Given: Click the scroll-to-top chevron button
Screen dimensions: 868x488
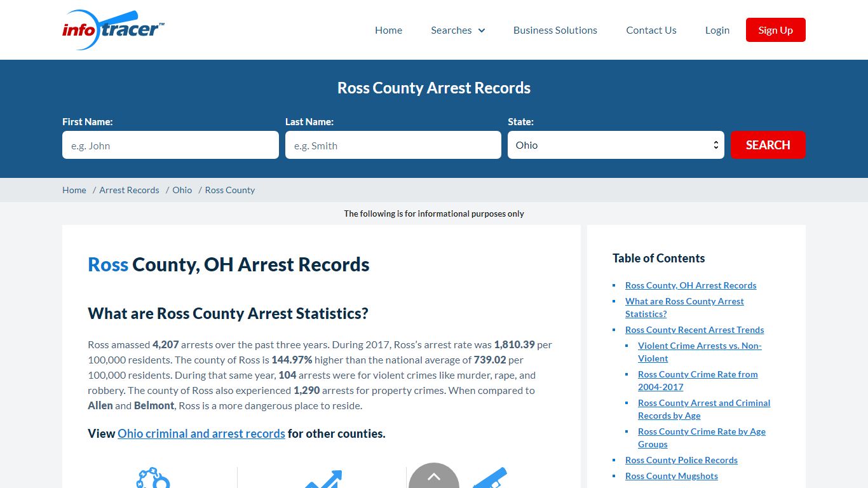Looking at the screenshot, I should click(x=434, y=476).
